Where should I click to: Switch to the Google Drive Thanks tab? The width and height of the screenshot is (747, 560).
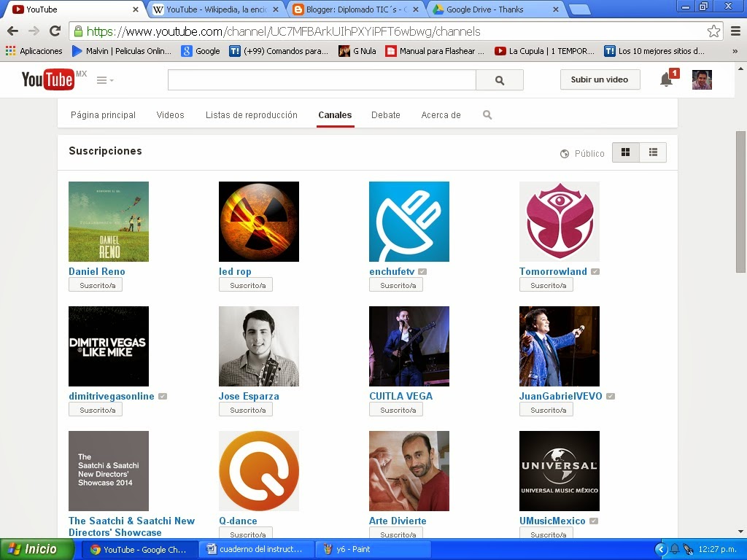click(x=495, y=9)
